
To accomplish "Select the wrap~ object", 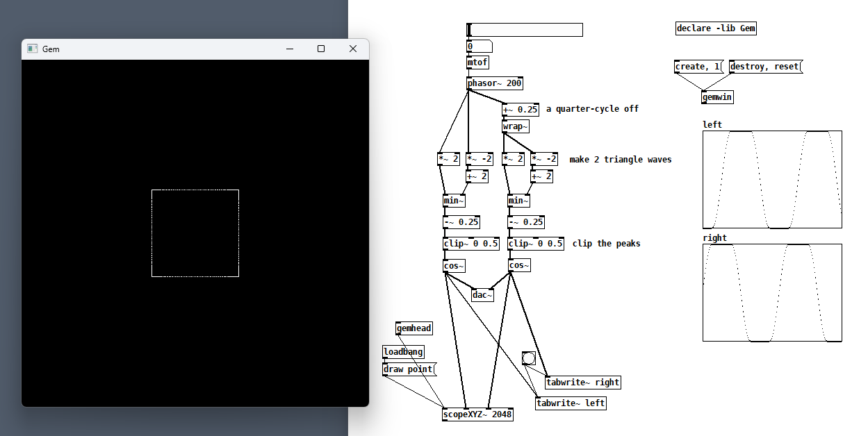I will click(x=516, y=126).
